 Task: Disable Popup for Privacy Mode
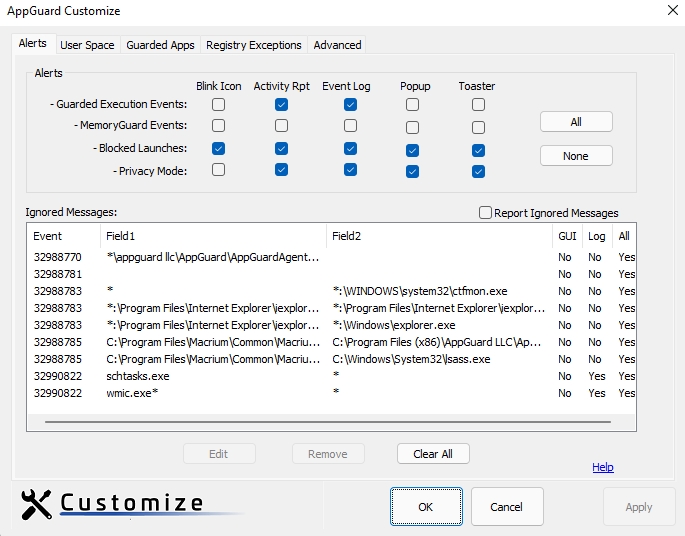tap(412, 172)
